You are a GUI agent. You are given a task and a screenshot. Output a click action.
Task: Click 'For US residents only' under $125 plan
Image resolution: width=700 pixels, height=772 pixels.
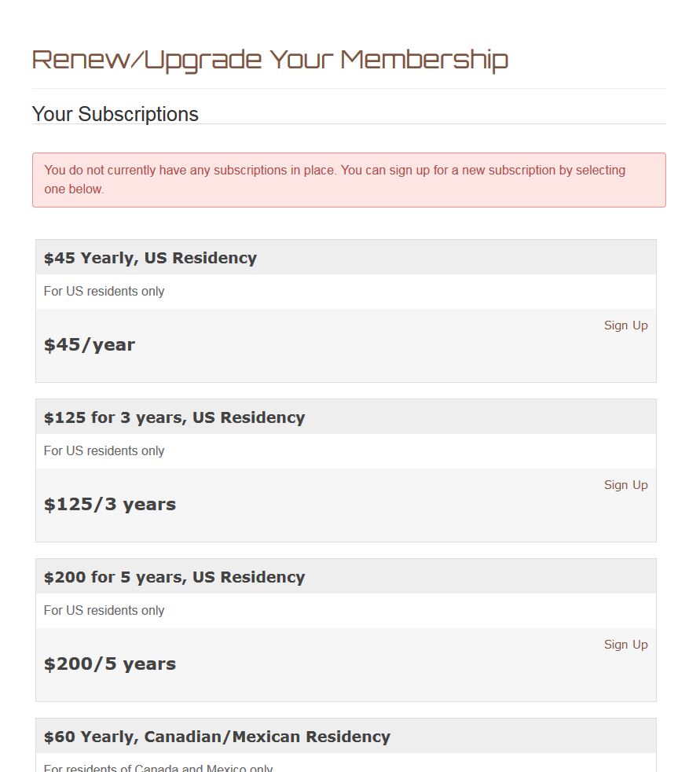tap(104, 451)
